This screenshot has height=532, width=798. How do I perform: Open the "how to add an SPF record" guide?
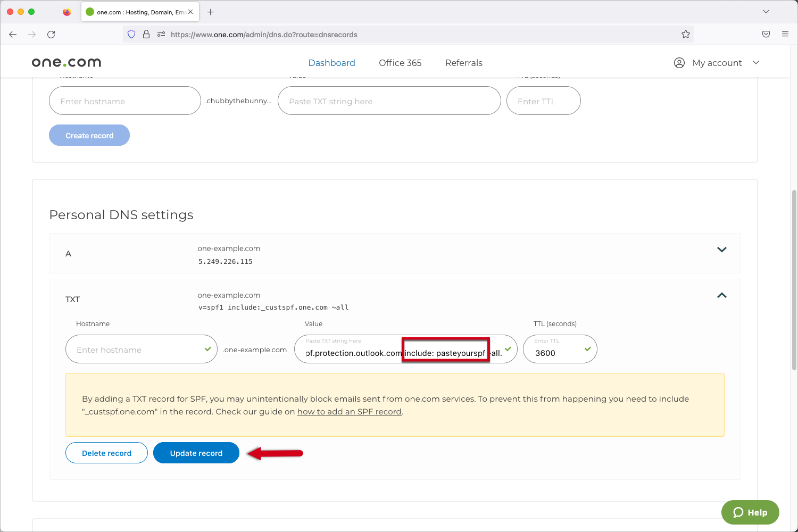[x=350, y=411]
